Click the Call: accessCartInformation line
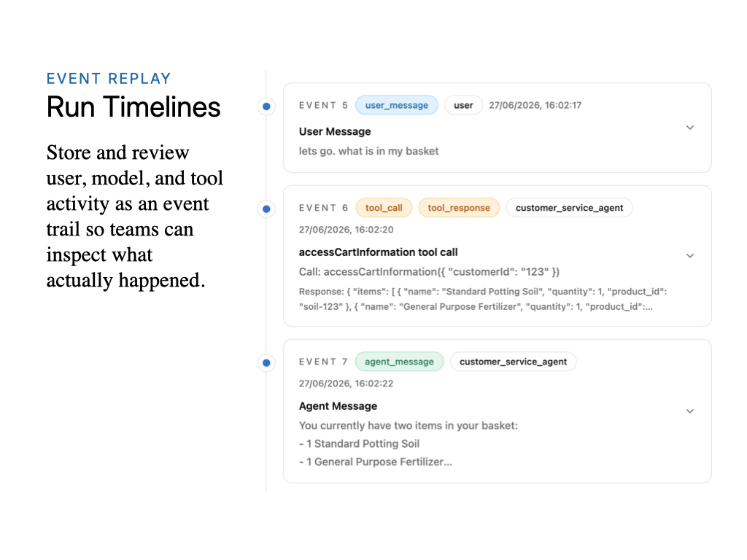Screen dimensions: 747x560 pyautogui.click(x=429, y=272)
